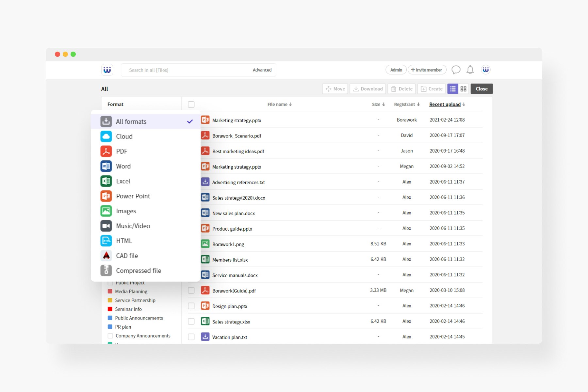This screenshot has width=588, height=392.
Task: Click the Vacation plan.txt file icon
Action: tap(205, 337)
